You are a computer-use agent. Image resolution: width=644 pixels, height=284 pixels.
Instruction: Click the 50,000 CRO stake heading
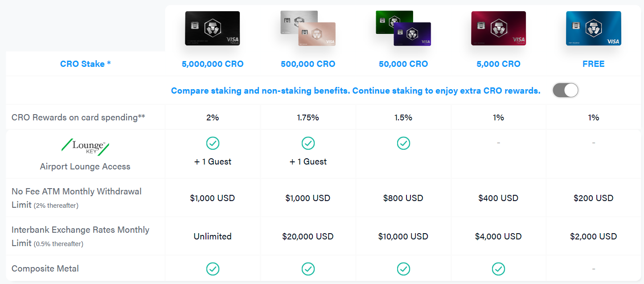(x=403, y=64)
